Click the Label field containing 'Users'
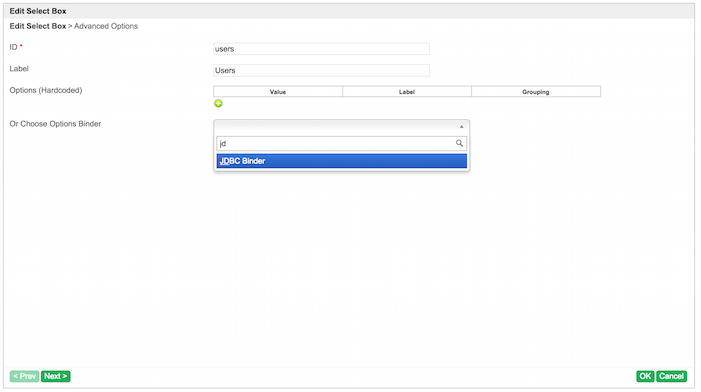 pyautogui.click(x=321, y=70)
